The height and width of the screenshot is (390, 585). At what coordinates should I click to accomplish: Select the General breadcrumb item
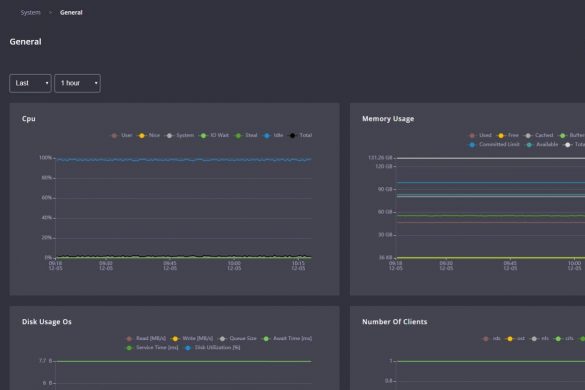point(71,12)
